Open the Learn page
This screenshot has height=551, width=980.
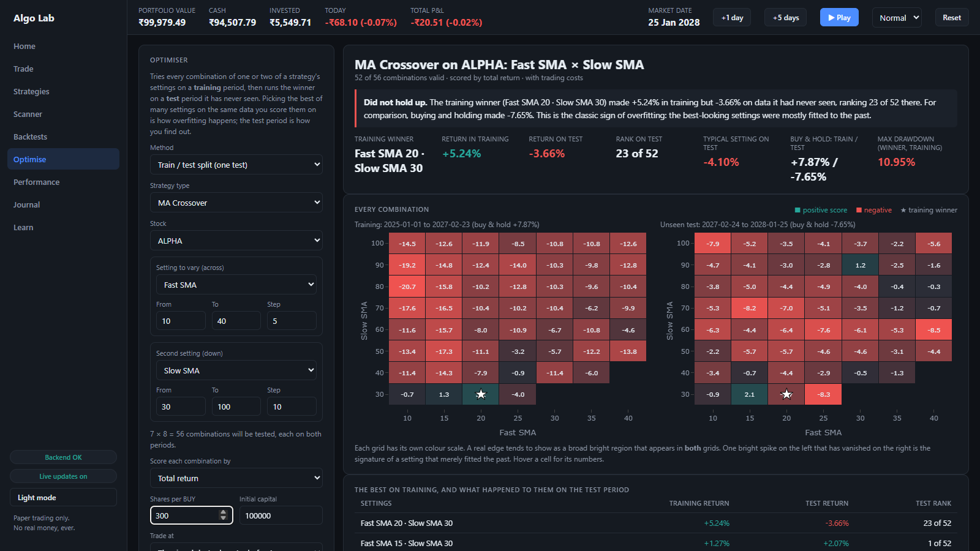[63, 227]
